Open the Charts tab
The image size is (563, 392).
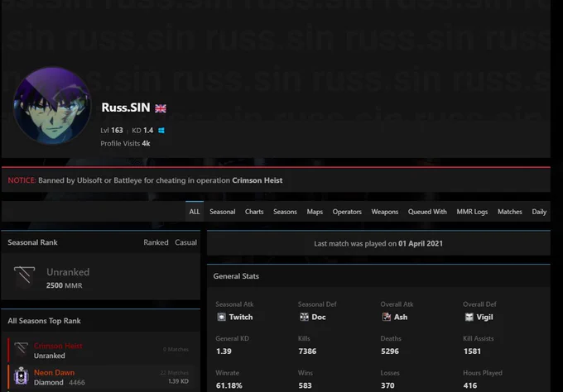click(x=254, y=212)
